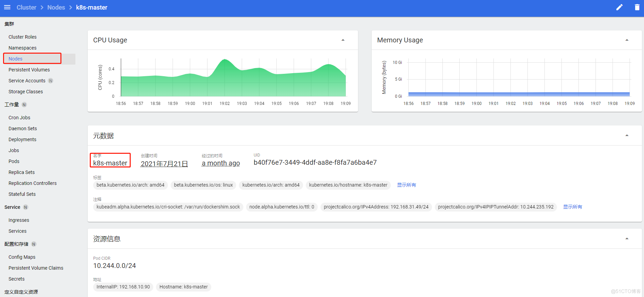
Task: Open Secrets in sidebar
Action: click(x=16, y=279)
